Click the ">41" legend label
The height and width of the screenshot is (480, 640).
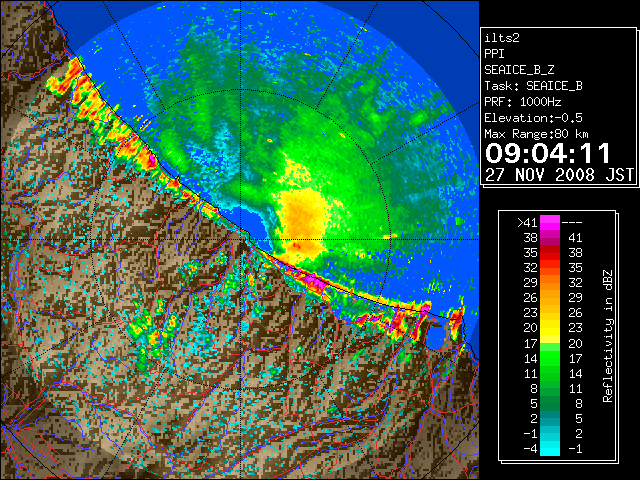(527, 222)
